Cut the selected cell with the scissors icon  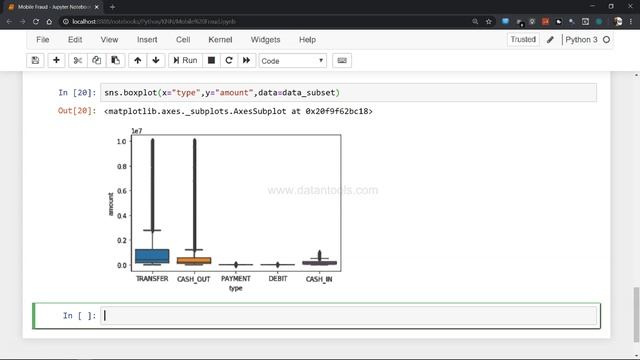tap(78, 60)
